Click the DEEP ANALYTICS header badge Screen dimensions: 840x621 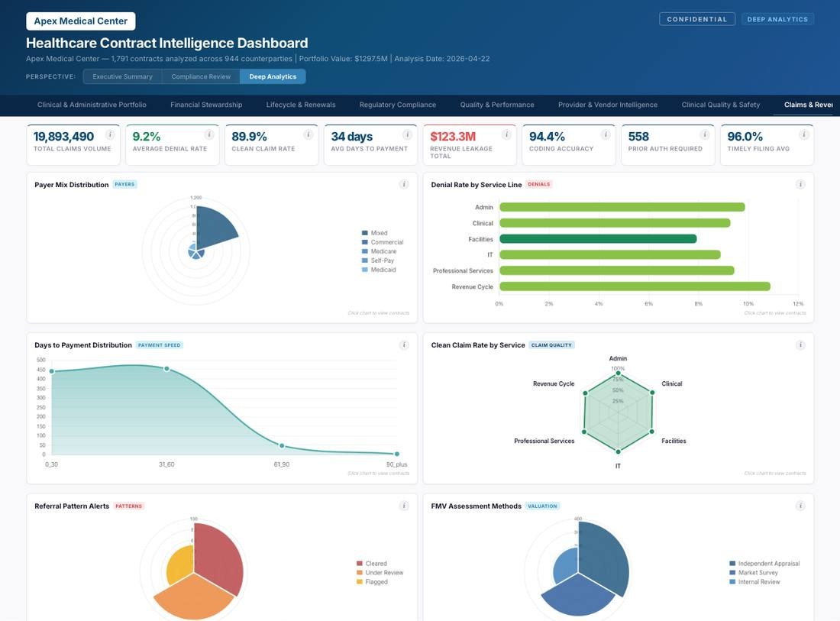(x=777, y=19)
